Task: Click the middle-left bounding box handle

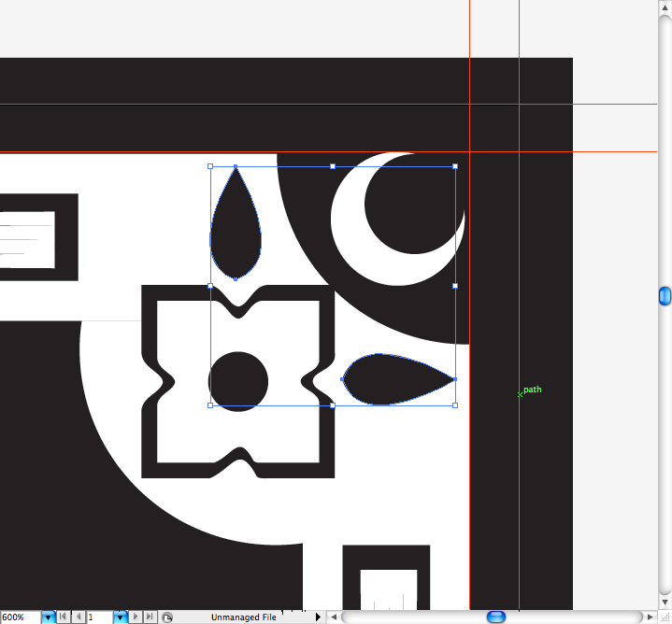Action: 210,286
